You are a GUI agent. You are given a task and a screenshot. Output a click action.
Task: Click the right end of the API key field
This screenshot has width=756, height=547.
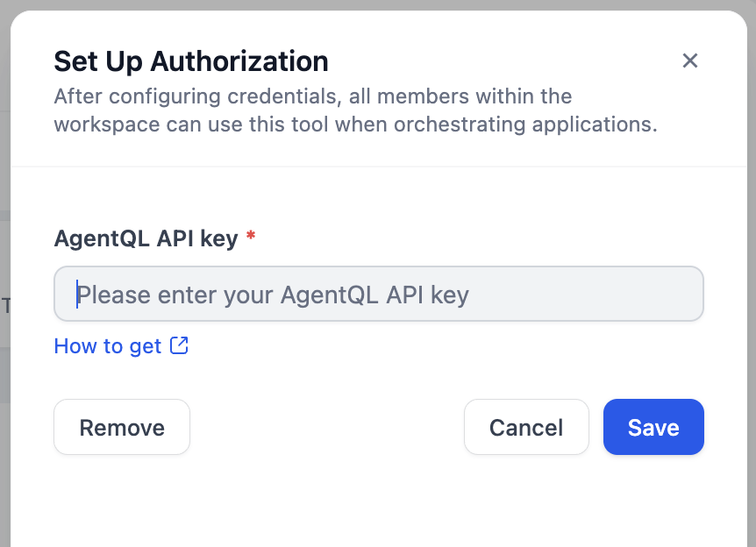(x=684, y=294)
